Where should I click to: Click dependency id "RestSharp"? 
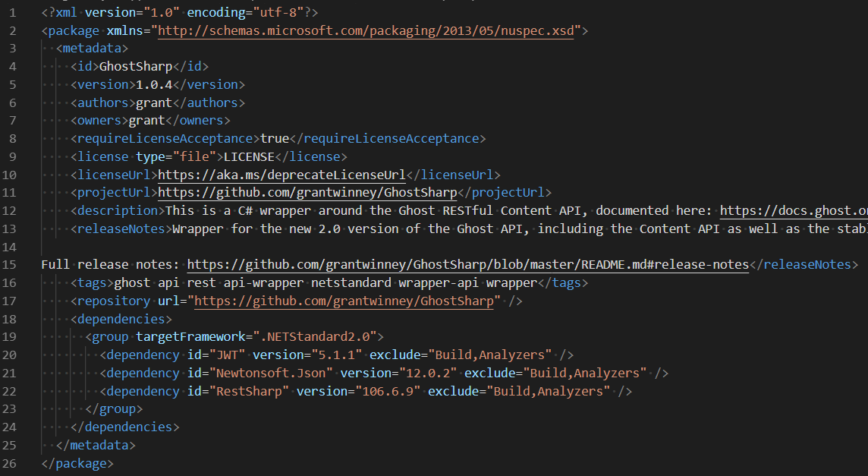[x=249, y=391]
